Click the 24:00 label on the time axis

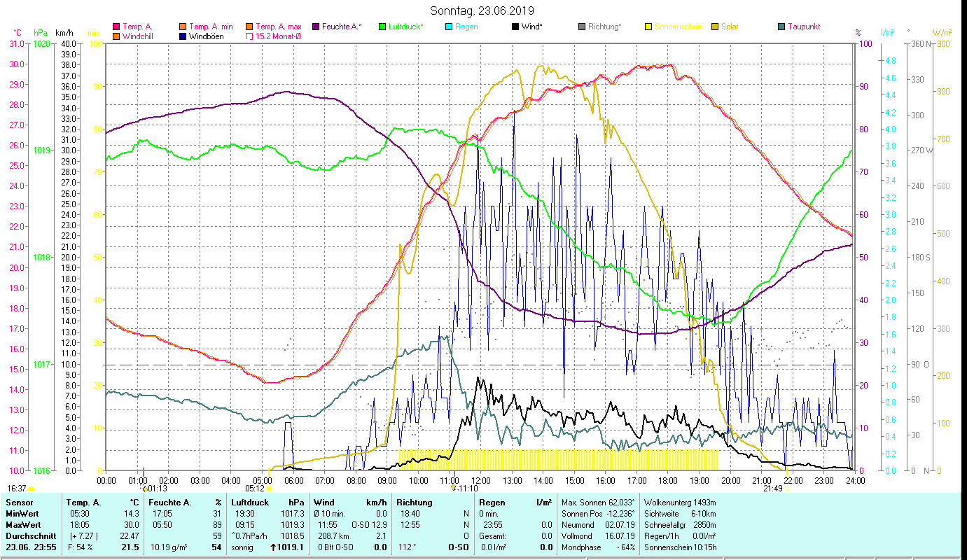click(855, 480)
